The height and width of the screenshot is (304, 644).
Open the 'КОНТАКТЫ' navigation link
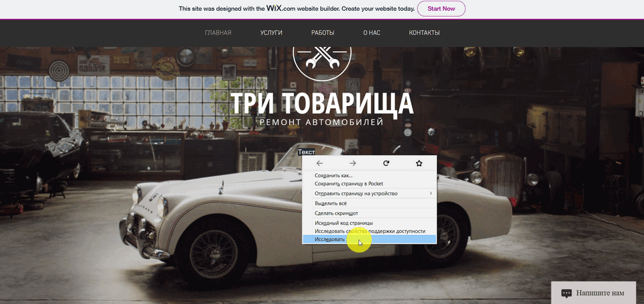tap(424, 33)
